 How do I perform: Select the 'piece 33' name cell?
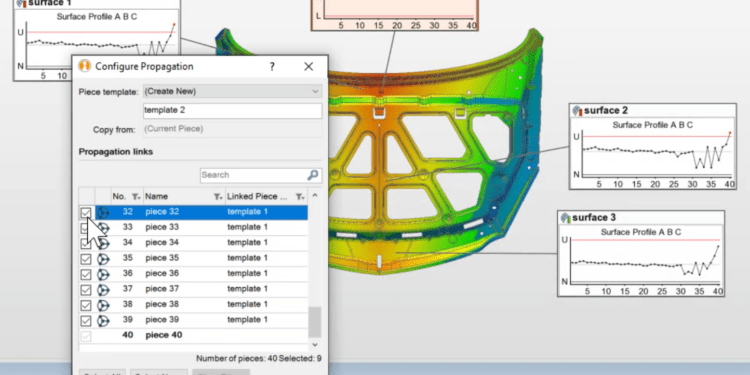[x=162, y=227]
